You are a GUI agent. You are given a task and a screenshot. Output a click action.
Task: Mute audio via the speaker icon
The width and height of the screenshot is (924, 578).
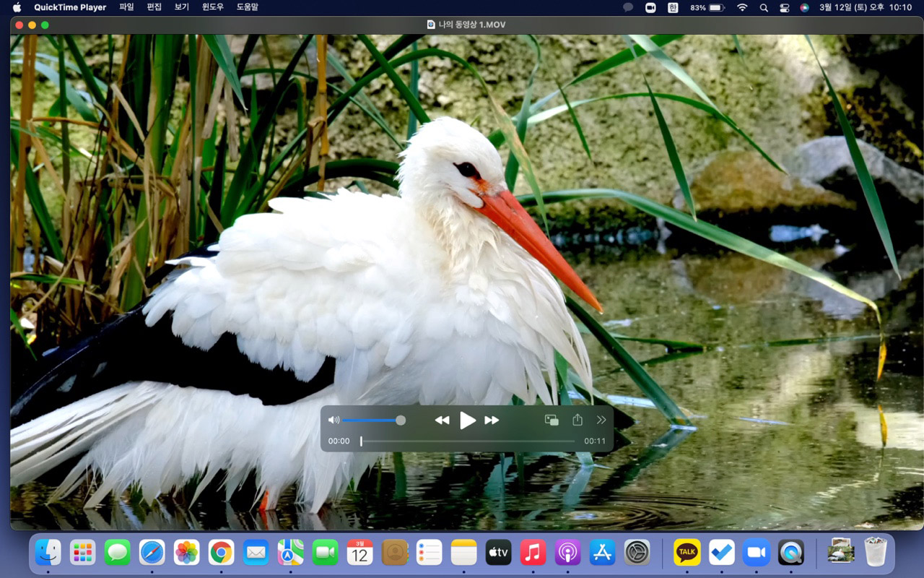point(334,420)
